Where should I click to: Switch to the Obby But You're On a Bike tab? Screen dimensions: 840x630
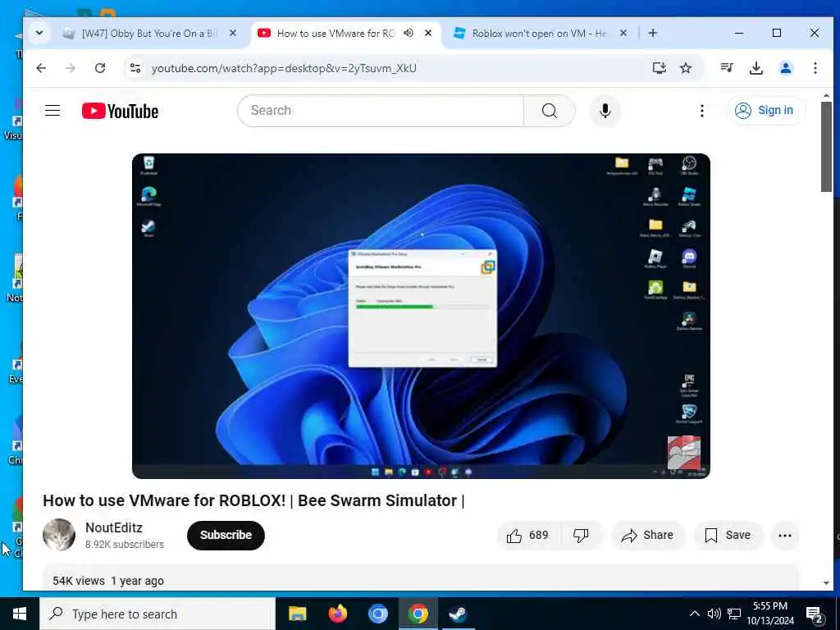(149, 33)
